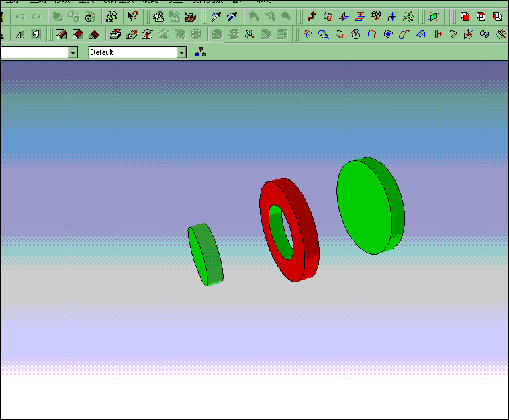The image size is (509, 420).
Task: Open the blank left combo box arrow
Action: (73, 52)
